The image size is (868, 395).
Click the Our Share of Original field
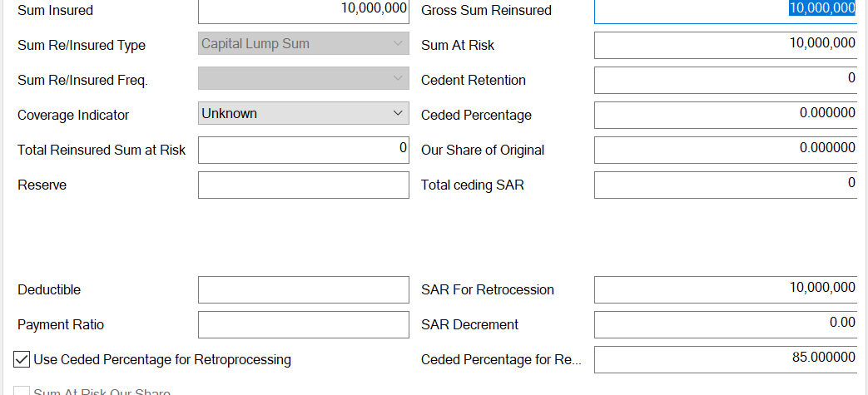[725, 150]
